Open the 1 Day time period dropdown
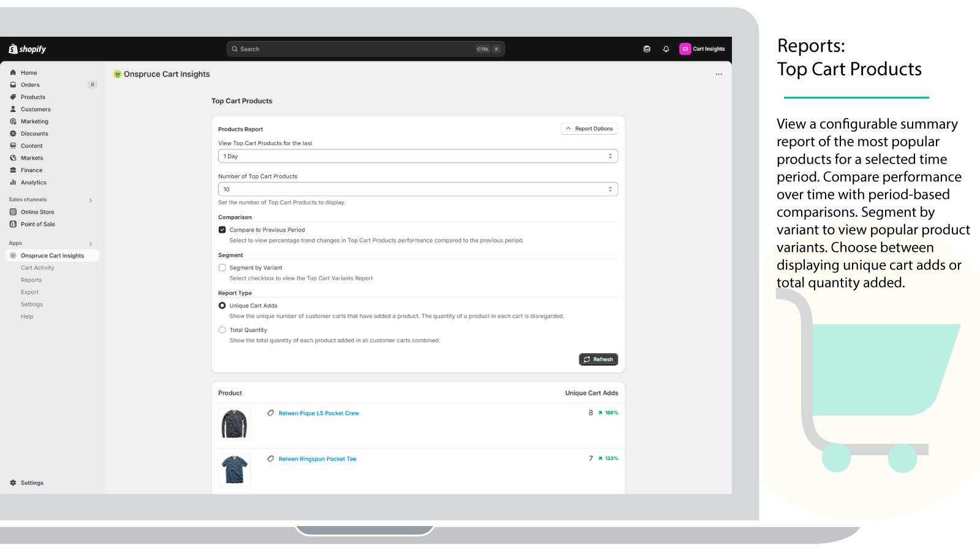 coord(418,156)
